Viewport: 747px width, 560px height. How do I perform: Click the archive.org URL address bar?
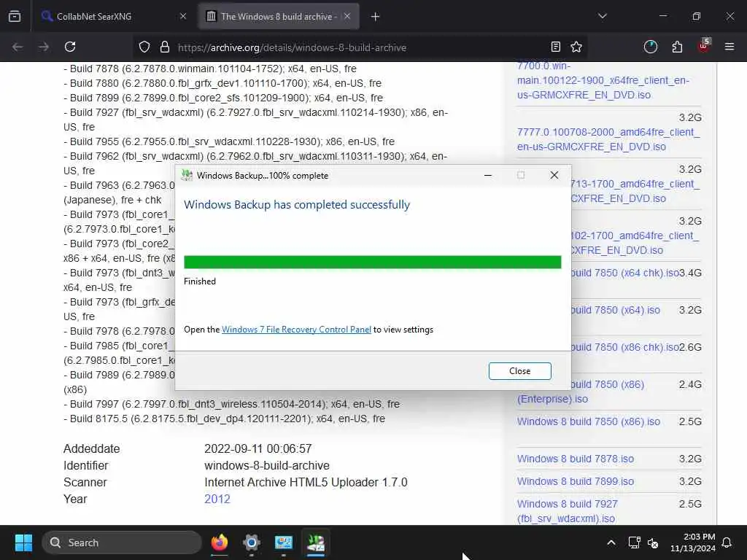(360, 47)
